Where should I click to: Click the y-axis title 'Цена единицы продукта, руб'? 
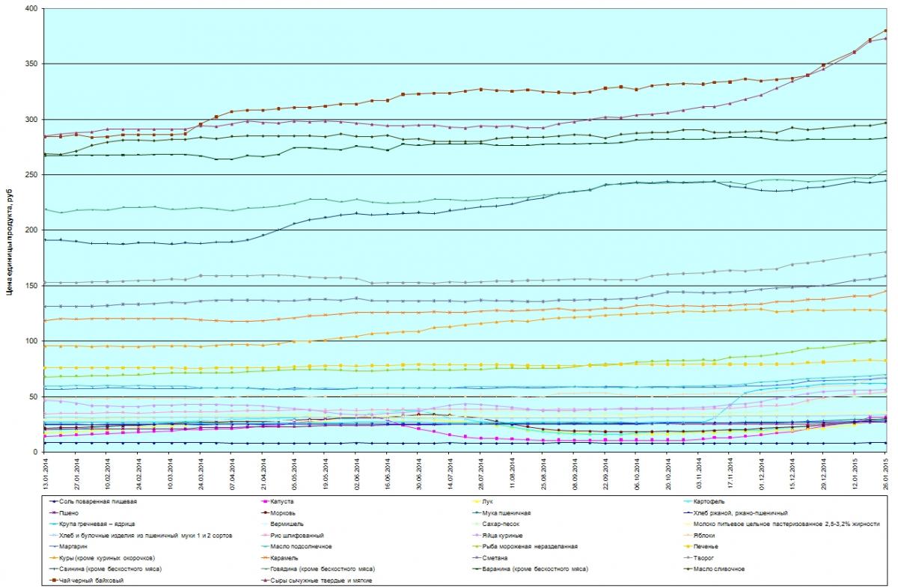[11, 243]
